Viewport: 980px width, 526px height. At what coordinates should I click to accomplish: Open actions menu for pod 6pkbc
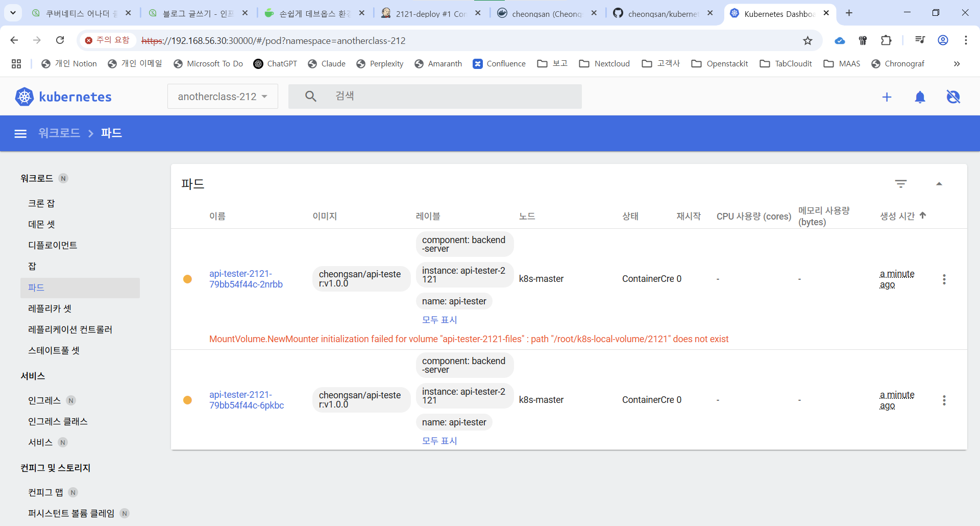pyautogui.click(x=944, y=400)
